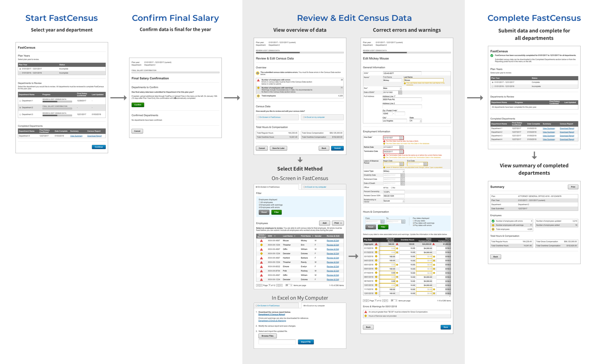Click the red error icon on Aggregate row
Screen dimensions: 594x364
coord(376,244)
